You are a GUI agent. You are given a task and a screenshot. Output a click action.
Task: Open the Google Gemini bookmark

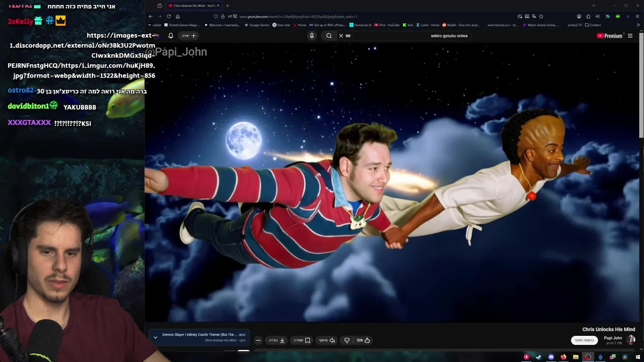(x=257, y=25)
